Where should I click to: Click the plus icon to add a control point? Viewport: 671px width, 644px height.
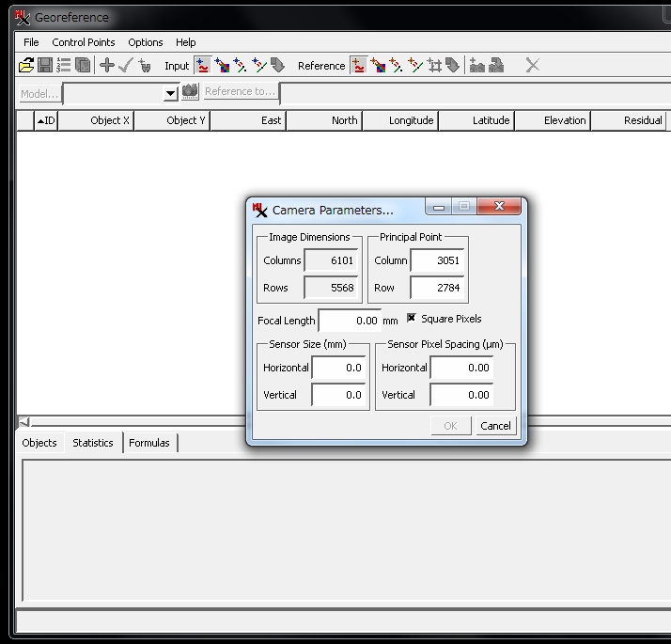click(106, 66)
